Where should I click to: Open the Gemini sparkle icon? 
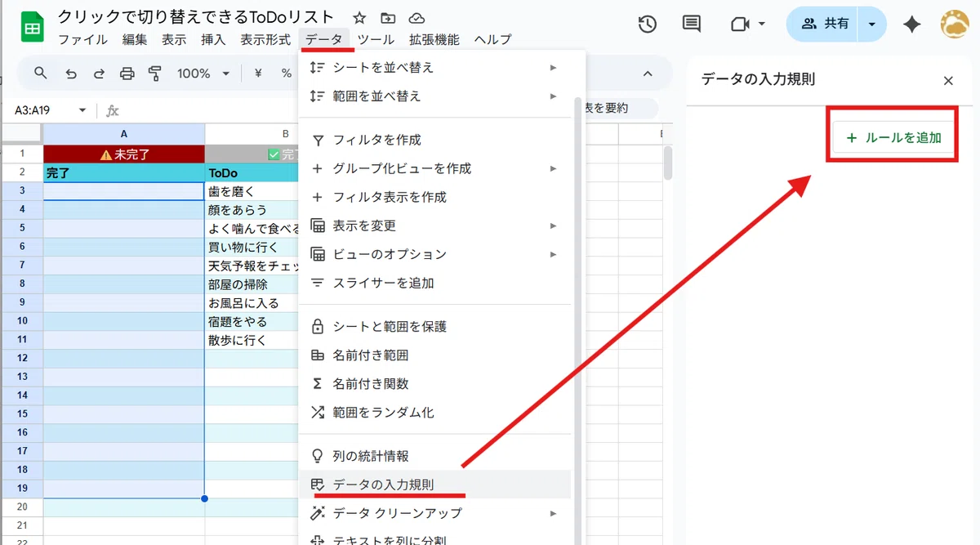coord(912,25)
